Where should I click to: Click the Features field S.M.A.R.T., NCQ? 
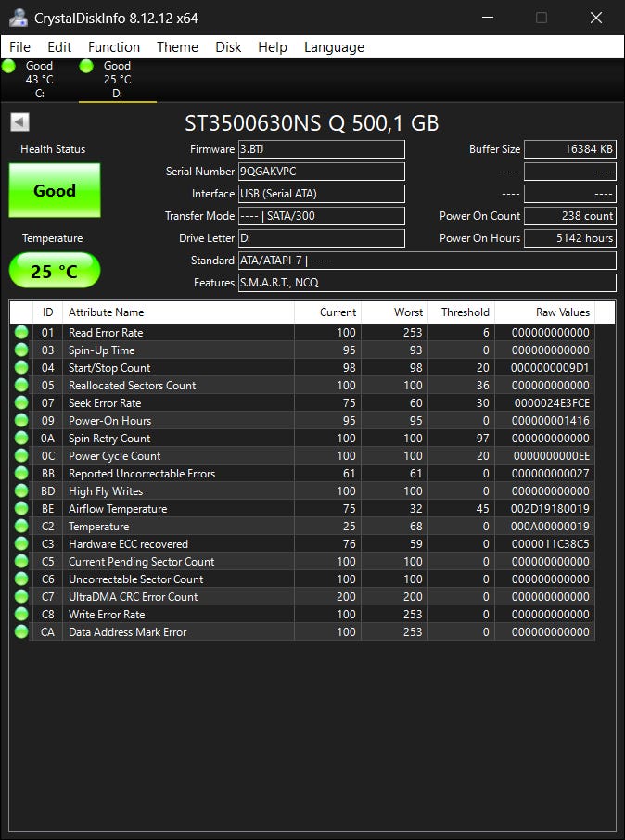pyautogui.click(x=427, y=283)
